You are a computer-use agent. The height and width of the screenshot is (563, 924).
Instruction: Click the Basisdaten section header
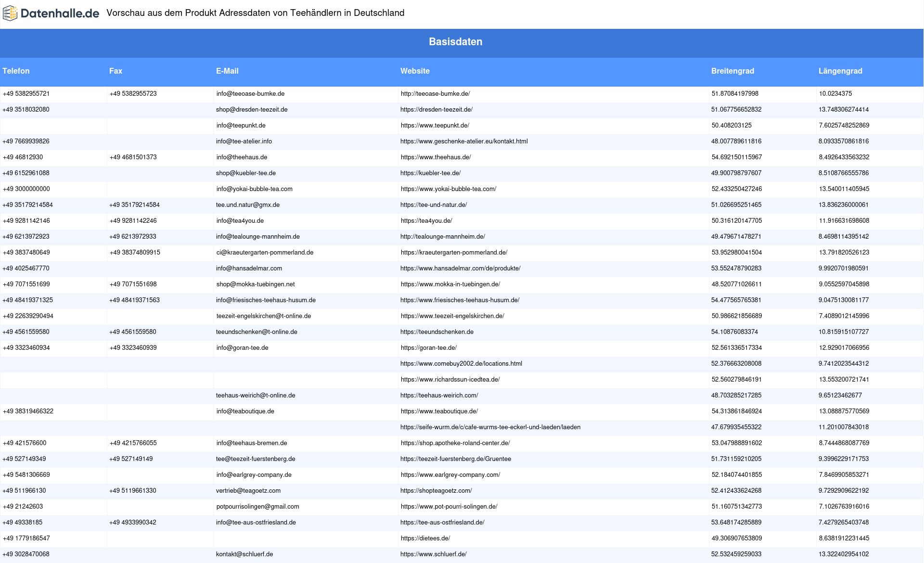point(456,42)
